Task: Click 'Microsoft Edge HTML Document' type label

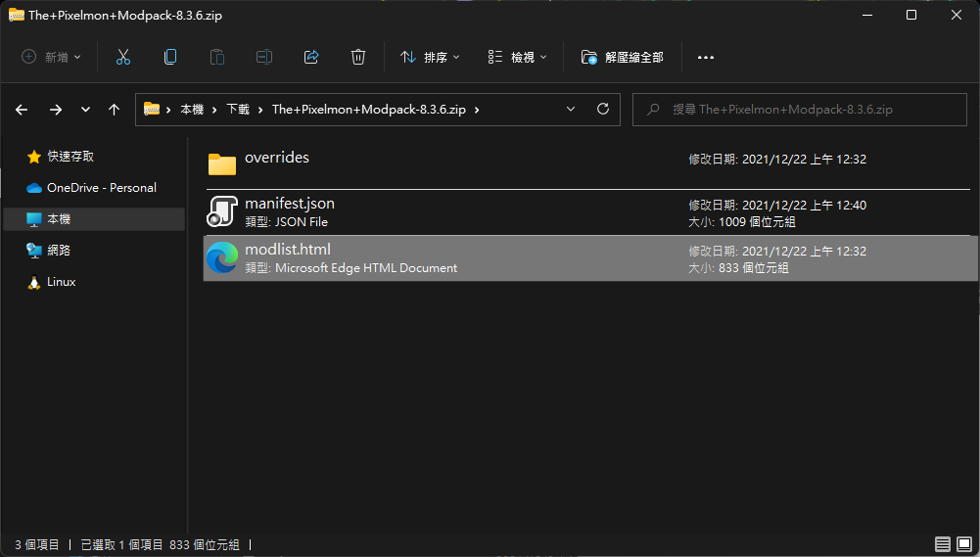Action: (x=366, y=268)
